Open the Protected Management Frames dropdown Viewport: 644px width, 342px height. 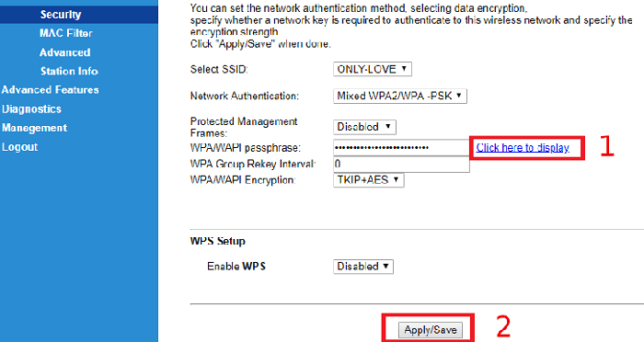364,127
